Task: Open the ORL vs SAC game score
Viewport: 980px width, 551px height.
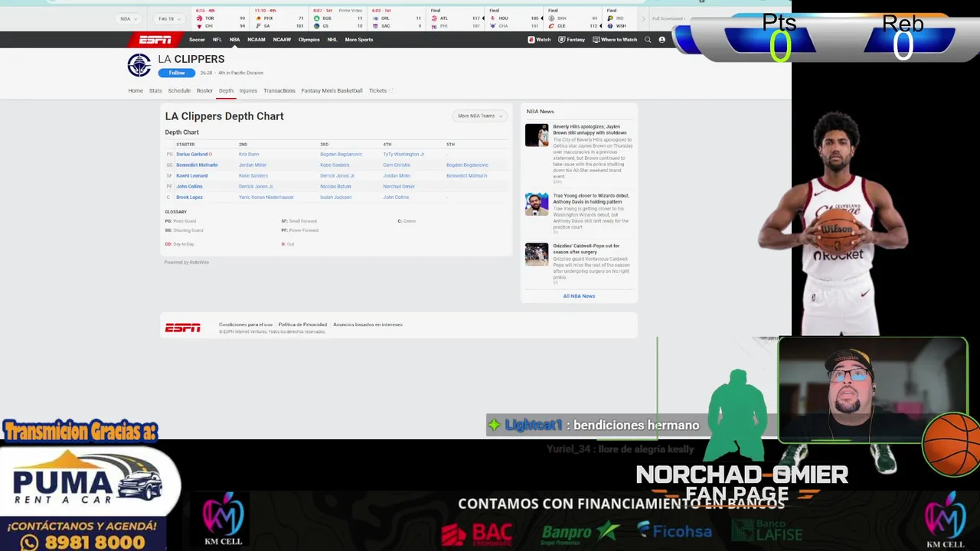Action: [x=396, y=18]
